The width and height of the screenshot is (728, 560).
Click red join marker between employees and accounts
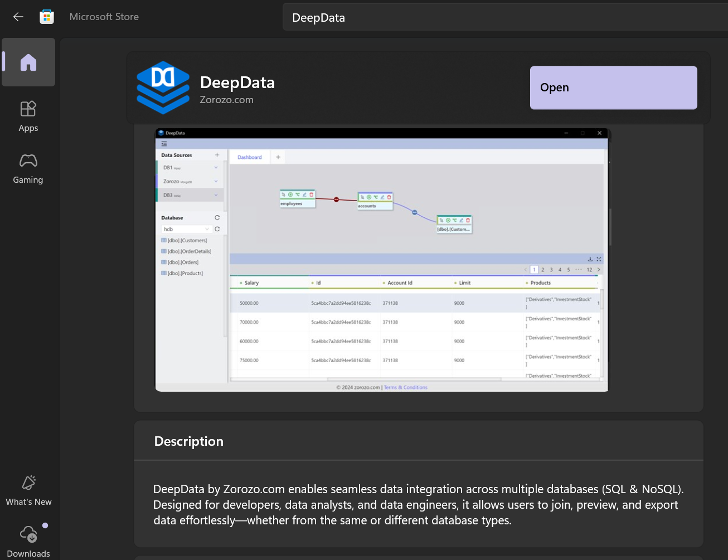coord(336,199)
